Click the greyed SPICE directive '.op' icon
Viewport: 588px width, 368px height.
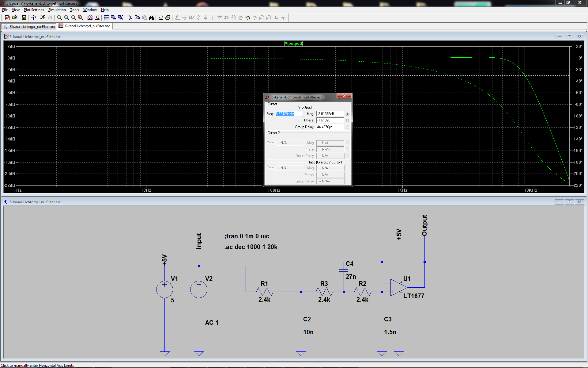pyautogui.click(x=283, y=18)
